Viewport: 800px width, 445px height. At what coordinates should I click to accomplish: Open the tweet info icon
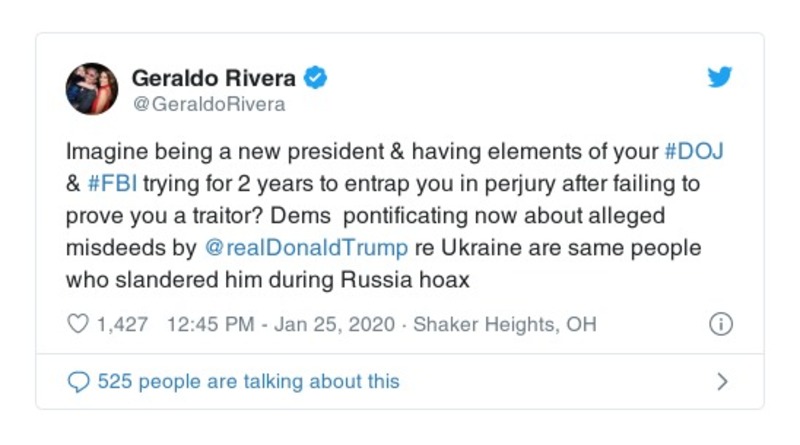click(x=720, y=325)
